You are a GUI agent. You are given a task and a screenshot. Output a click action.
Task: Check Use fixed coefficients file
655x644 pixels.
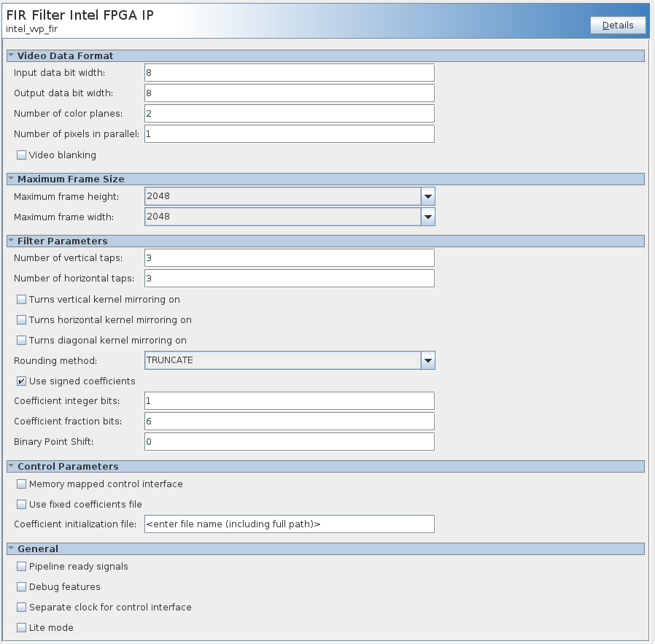(x=21, y=505)
